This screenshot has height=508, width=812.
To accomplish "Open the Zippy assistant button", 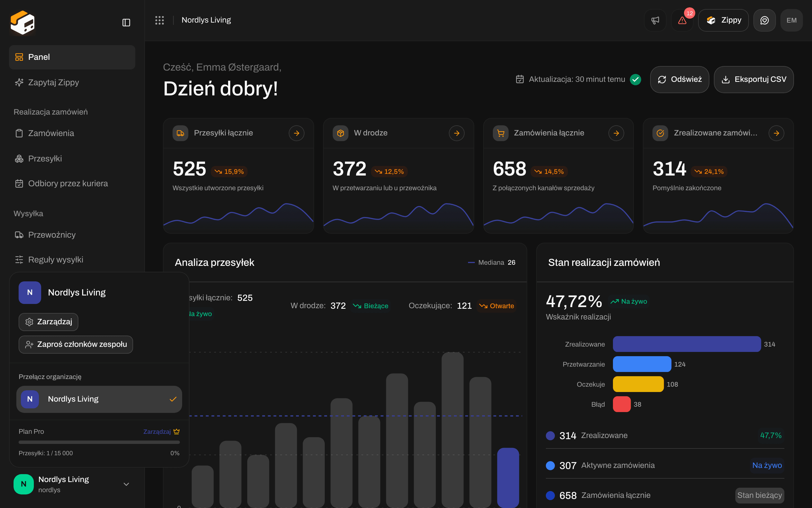I will pos(723,20).
